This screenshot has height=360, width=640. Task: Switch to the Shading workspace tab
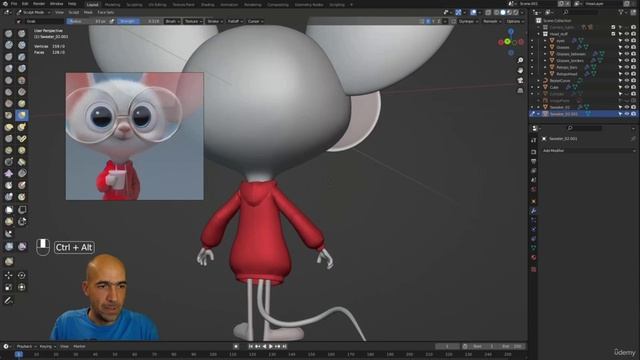pos(207,5)
